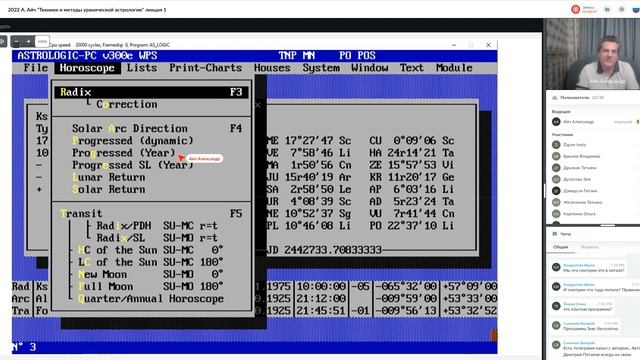
Task: Click the settings gear in top bar
Action: (622, 9)
